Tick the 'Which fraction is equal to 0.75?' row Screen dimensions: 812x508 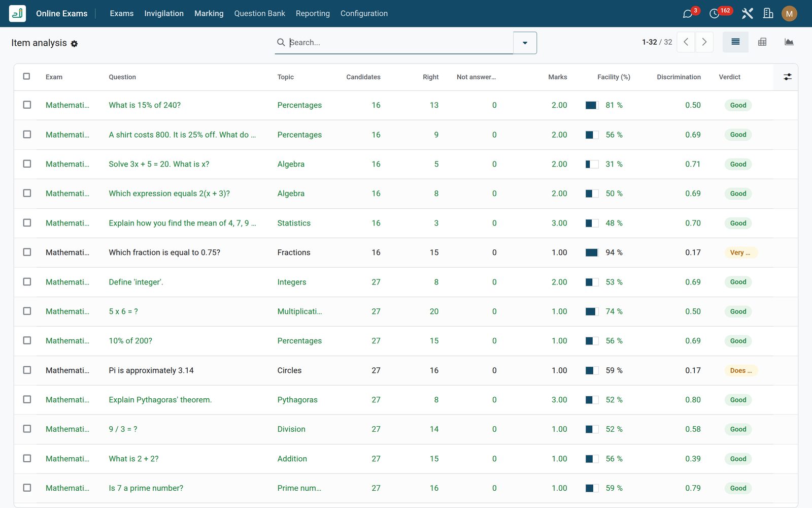click(27, 252)
